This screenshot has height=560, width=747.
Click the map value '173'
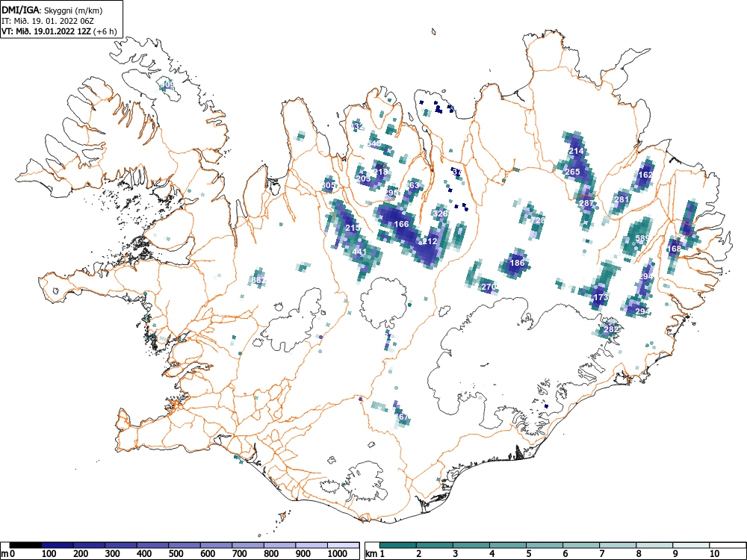[x=601, y=298]
